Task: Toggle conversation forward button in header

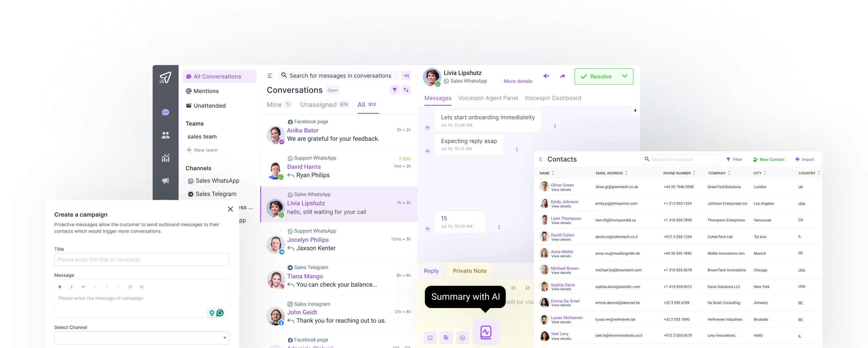Action: [x=562, y=76]
